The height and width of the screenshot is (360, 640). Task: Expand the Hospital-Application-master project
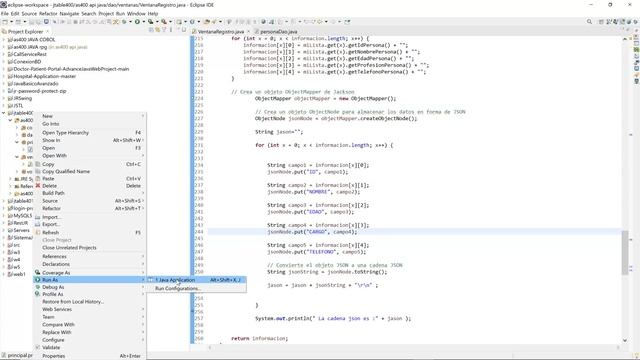point(4,76)
